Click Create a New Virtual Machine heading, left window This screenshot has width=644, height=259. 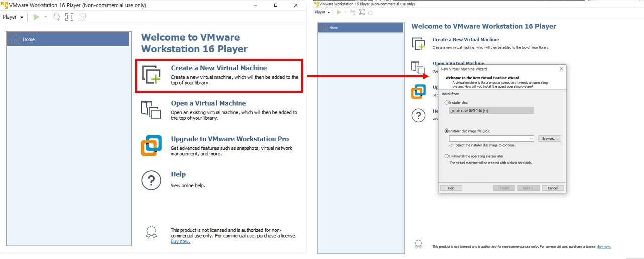(x=219, y=68)
